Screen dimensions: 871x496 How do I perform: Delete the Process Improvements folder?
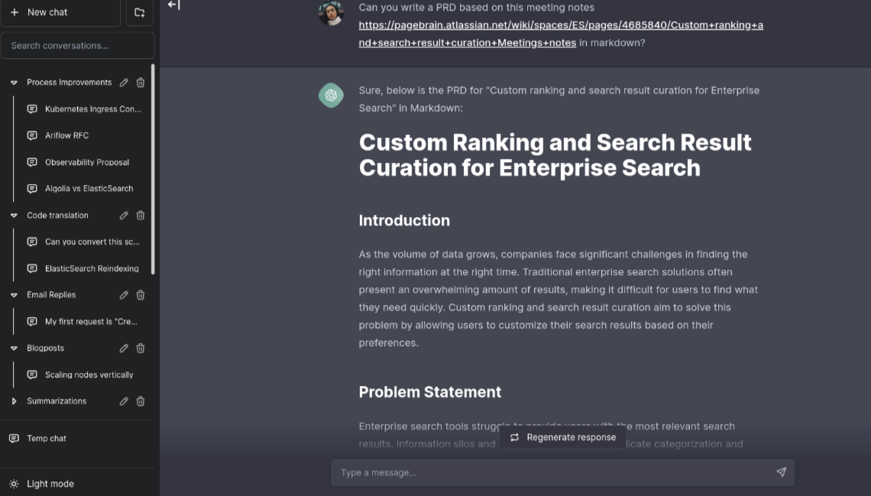(x=140, y=83)
